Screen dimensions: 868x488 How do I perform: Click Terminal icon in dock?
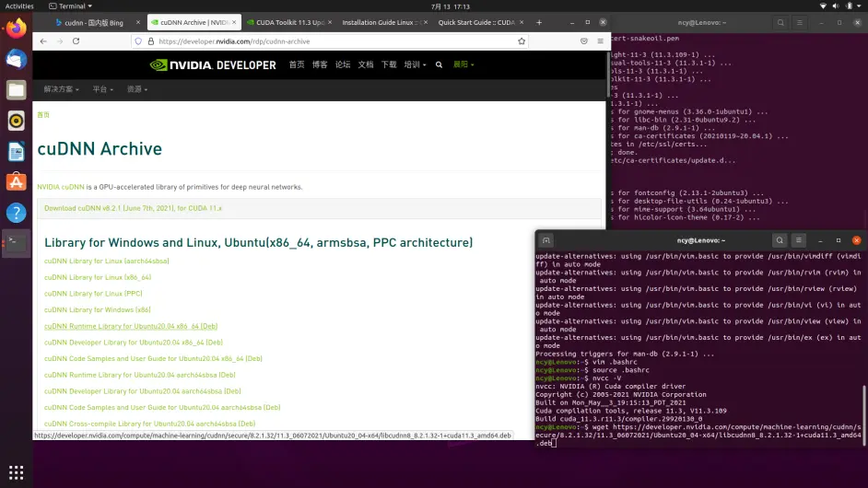coord(16,243)
